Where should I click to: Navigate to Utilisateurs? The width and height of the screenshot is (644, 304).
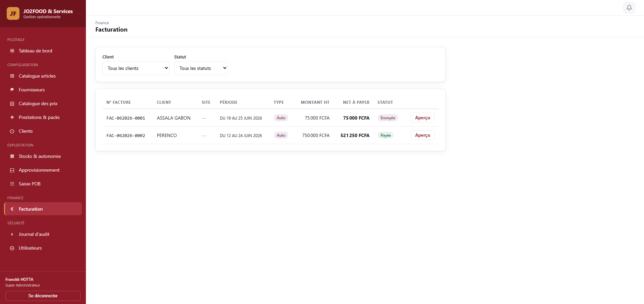tap(43, 248)
